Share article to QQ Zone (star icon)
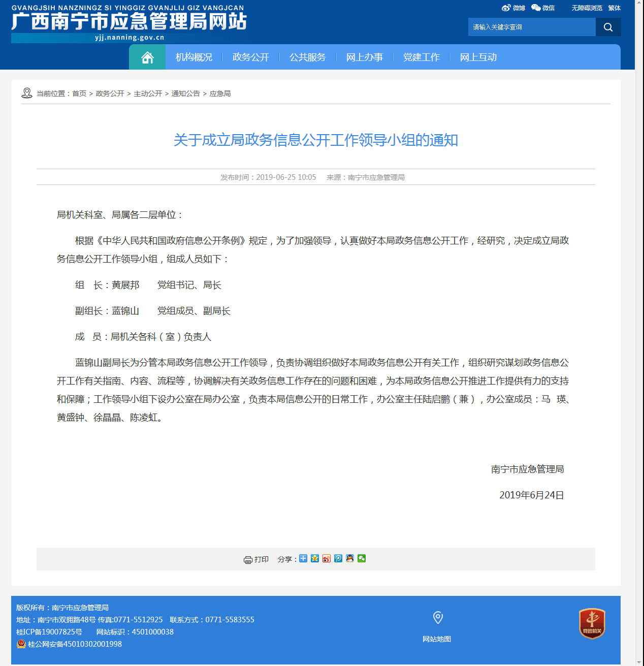Image resolution: width=644 pixels, height=666 pixels. pos(315,559)
